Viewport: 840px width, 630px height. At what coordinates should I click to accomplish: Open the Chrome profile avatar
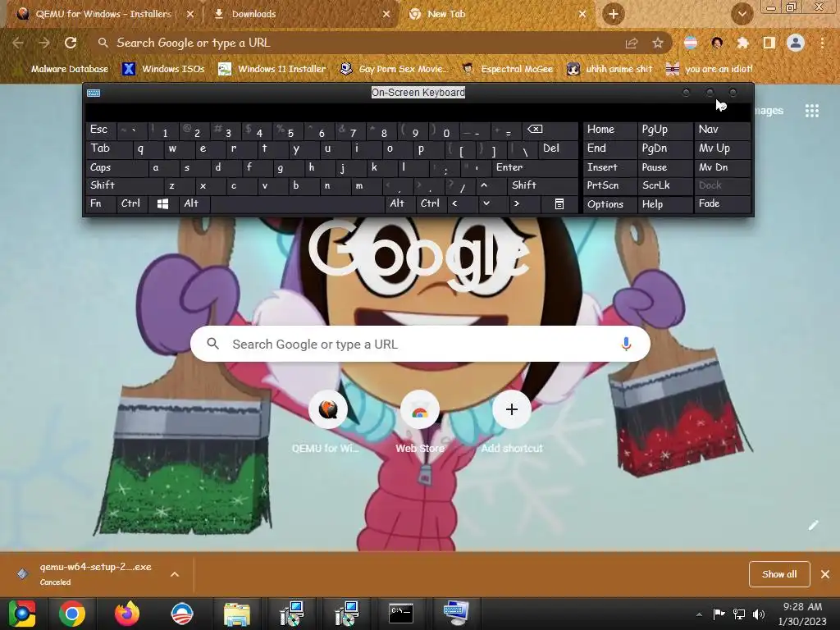point(796,43)
